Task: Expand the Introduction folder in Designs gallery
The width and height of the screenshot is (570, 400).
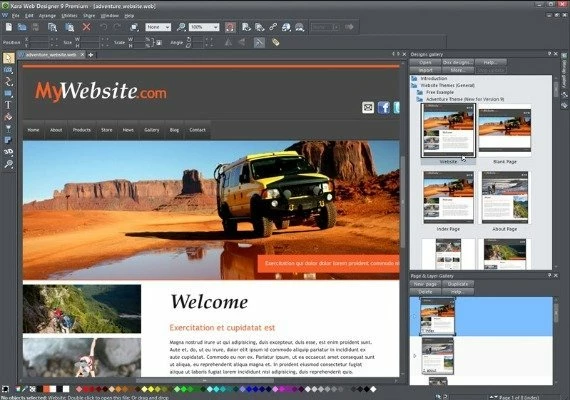Action: 414,78
